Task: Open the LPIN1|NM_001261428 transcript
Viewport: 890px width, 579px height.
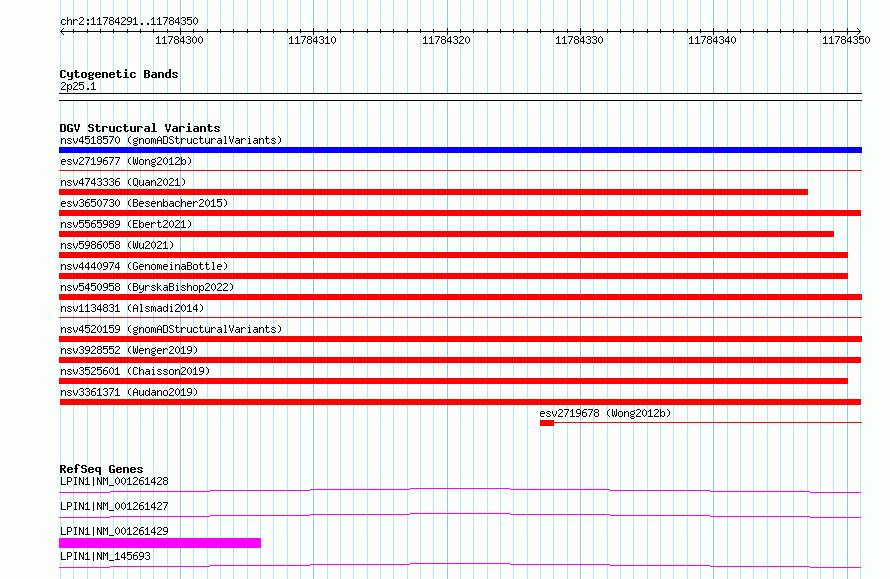Action: pyautogui.click(x=114, y=481)
